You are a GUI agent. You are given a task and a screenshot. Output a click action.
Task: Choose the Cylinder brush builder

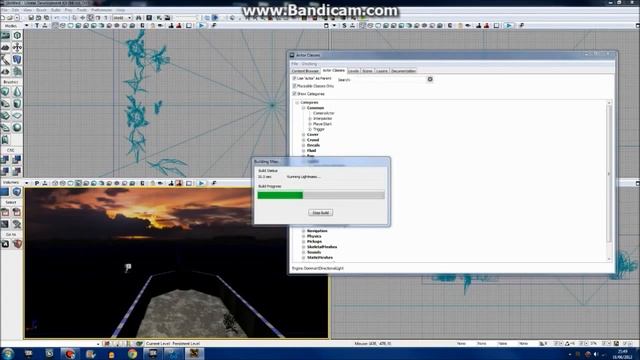pyautogui.click(x=17, y=104)
